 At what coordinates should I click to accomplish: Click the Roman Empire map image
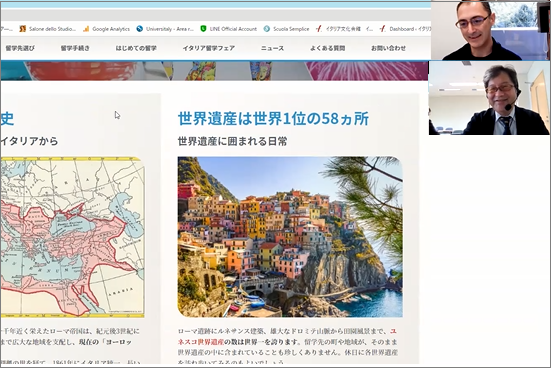(x=72, y=237)
